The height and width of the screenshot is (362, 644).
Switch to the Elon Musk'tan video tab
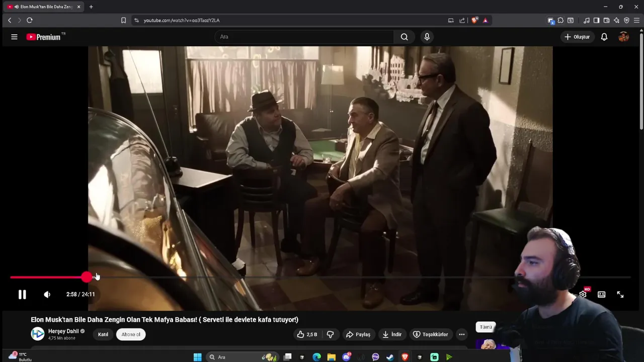coord(44,7)
